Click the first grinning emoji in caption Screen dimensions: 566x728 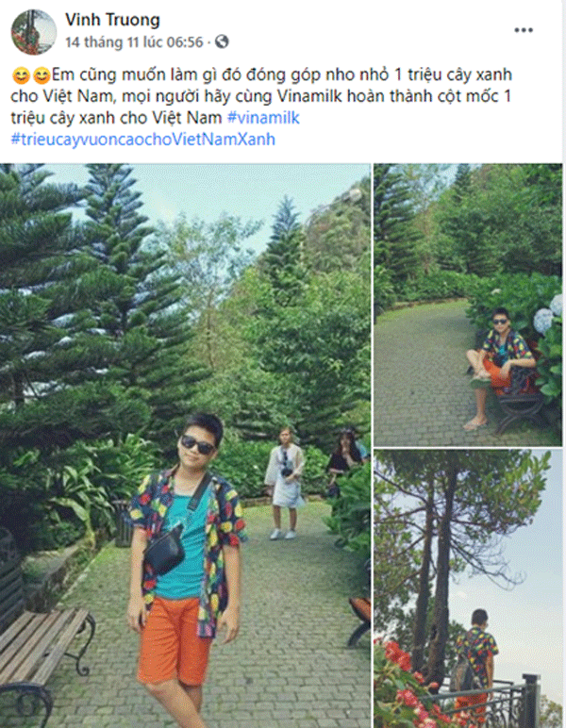point(21,75)
